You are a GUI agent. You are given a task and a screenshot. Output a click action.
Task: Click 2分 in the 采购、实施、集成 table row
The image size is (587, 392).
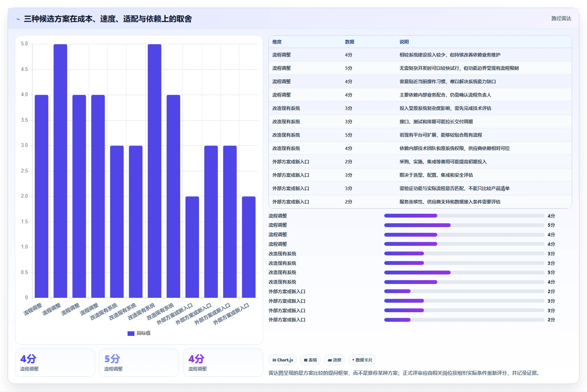(349, 162)
